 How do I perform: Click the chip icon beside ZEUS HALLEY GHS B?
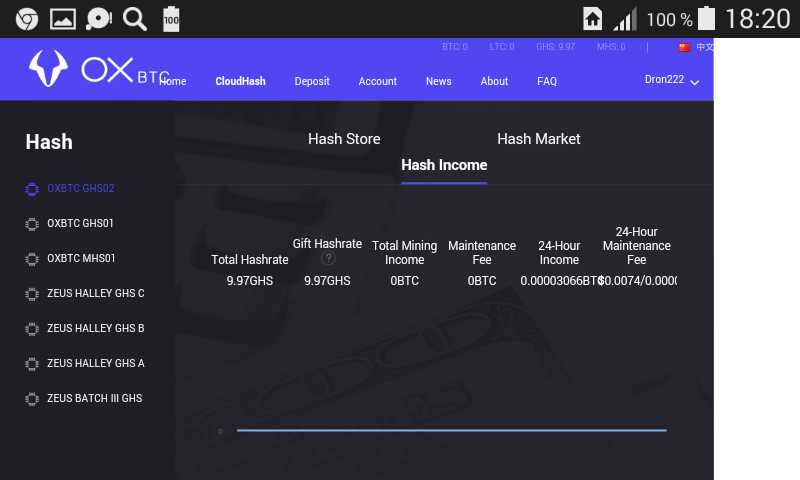[32, 328]
